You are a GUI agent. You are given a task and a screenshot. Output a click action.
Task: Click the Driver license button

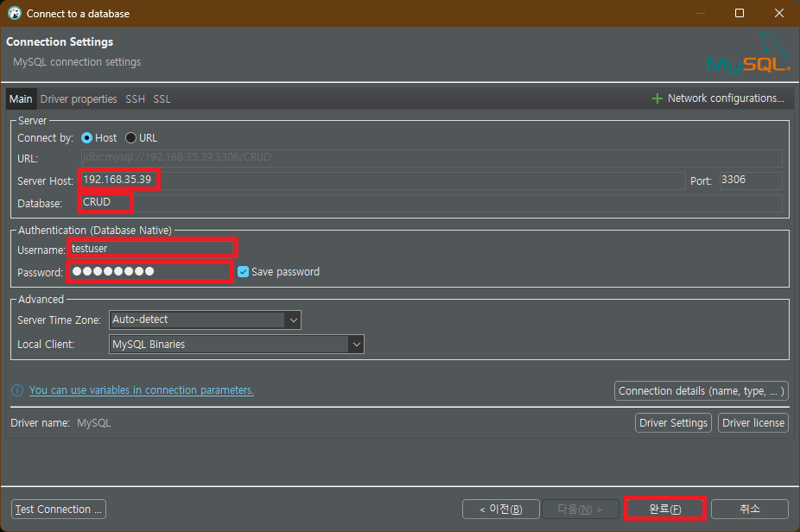(x=753, y=423)
